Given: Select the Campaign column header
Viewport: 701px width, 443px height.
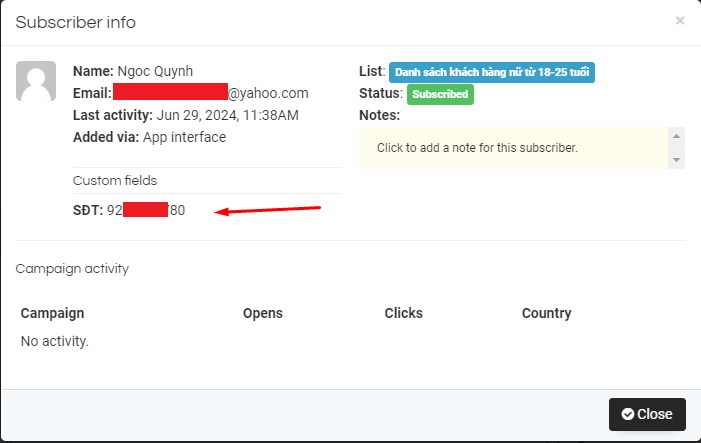Looking at the screenshot, I should click(52, 313).
